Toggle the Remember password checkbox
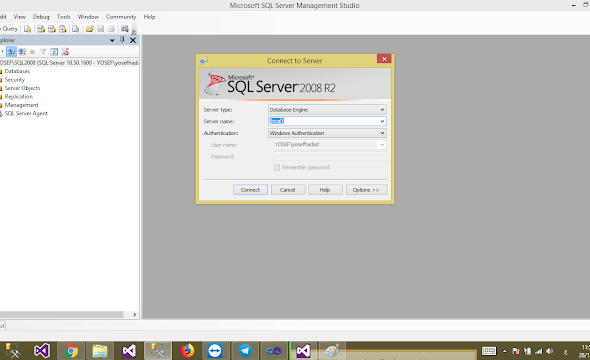 tap(277, 167)
